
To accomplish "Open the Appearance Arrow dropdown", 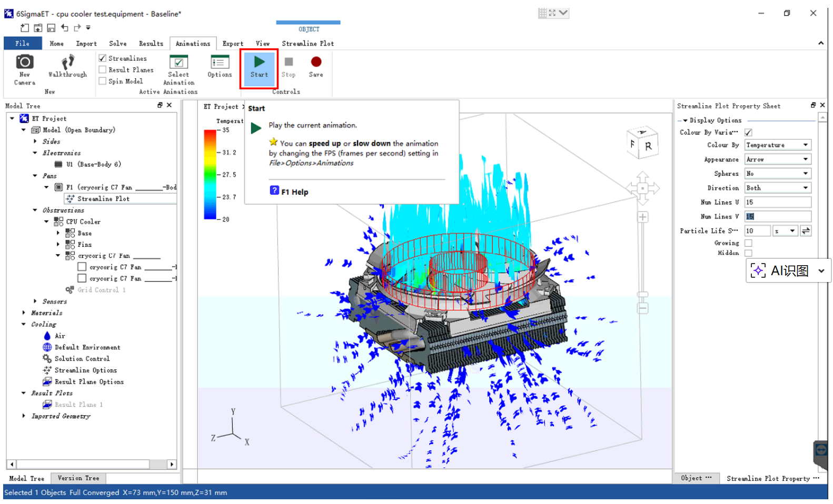I will 778,159.
